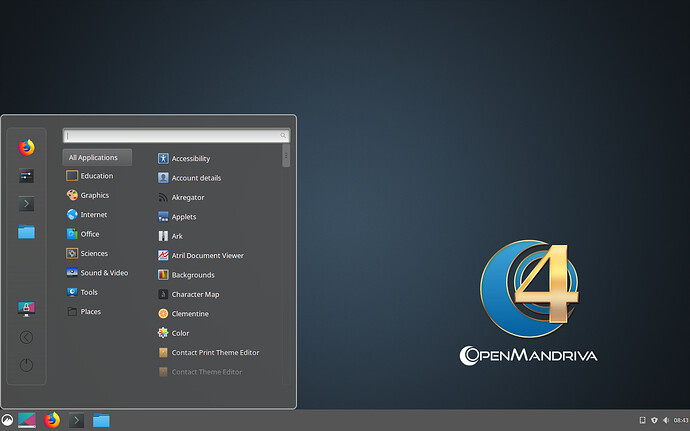Click the logout icon in menu sidebar

click(26, 337)
